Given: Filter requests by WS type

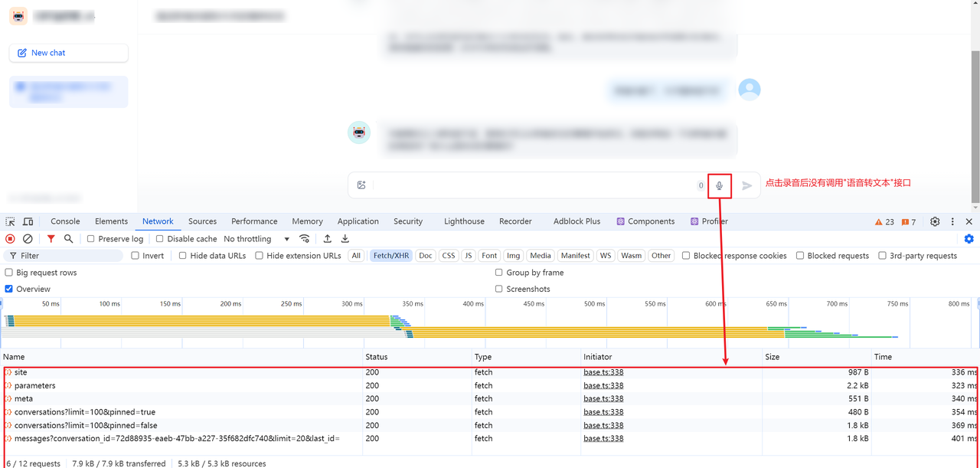Looking at the screenshot, I should pyautogui.click(x=606, y=256).
